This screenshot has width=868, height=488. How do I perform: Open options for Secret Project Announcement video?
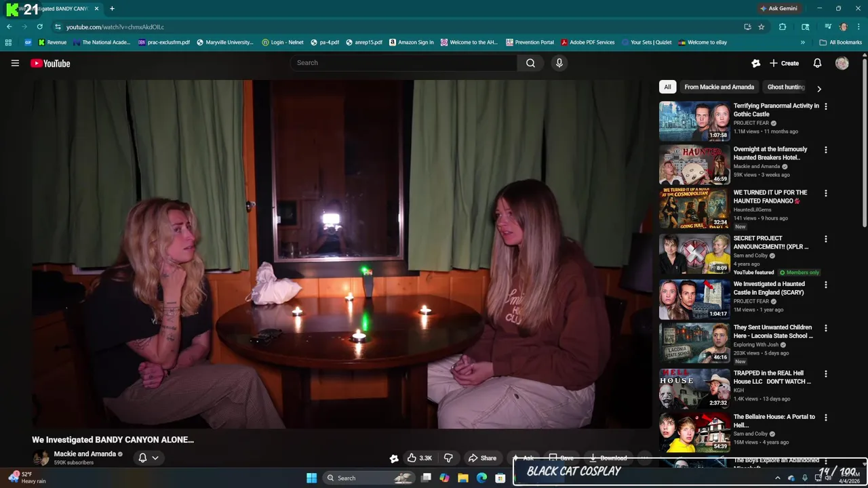click(825, 239)
